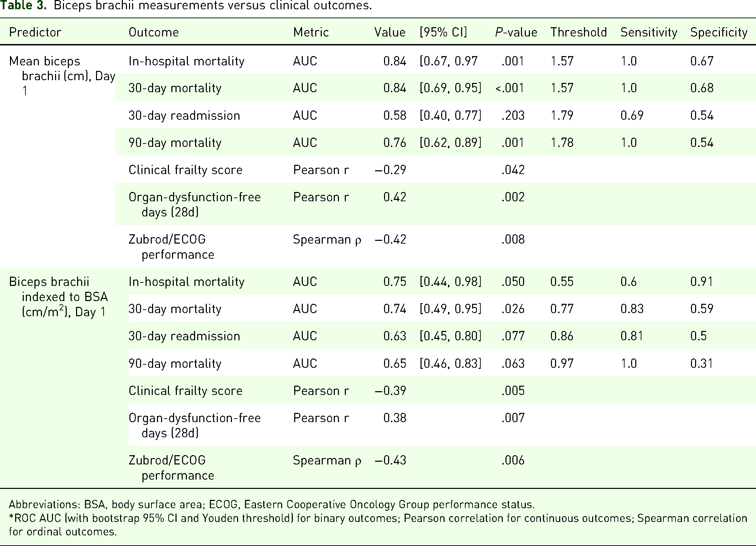
Task: Select the 0.58 readmission AUC value
Action: coord(395,115)
